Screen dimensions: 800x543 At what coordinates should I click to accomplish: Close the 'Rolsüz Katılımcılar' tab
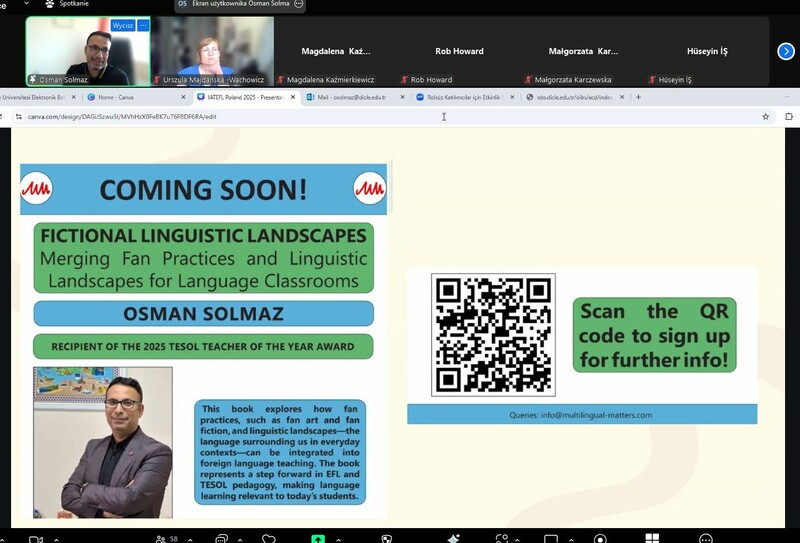coord(512,97)
